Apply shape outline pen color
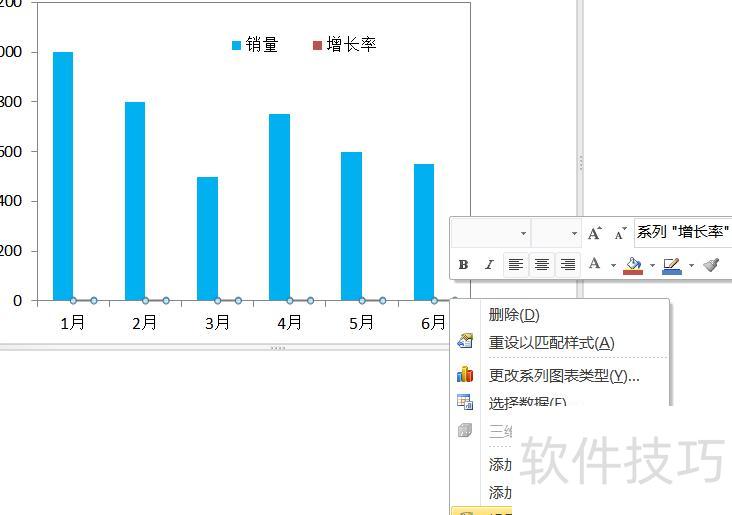The height and width of the screenshot is (515, 732). [672, 265]
